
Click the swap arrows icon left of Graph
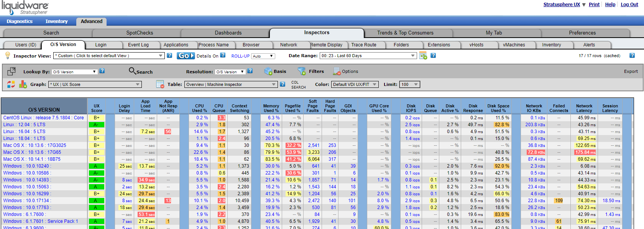point(11,84)
